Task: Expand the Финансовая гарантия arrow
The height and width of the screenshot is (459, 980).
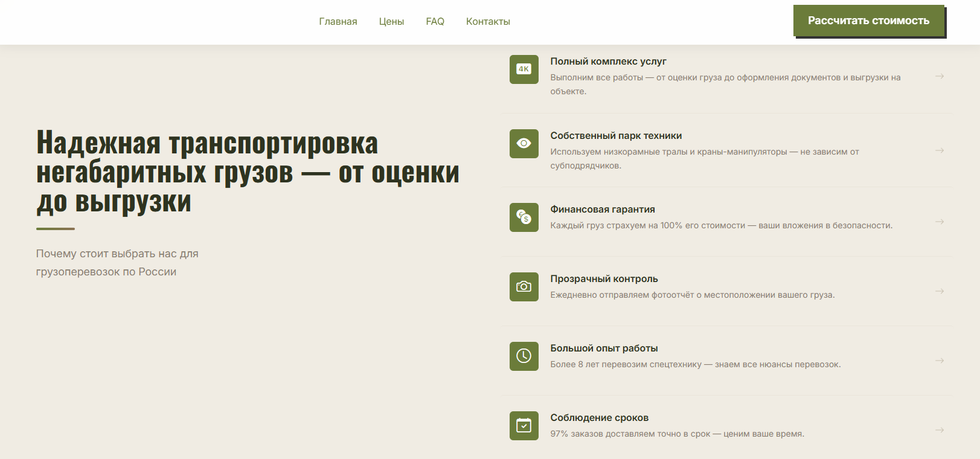Action: pos(940,222)
